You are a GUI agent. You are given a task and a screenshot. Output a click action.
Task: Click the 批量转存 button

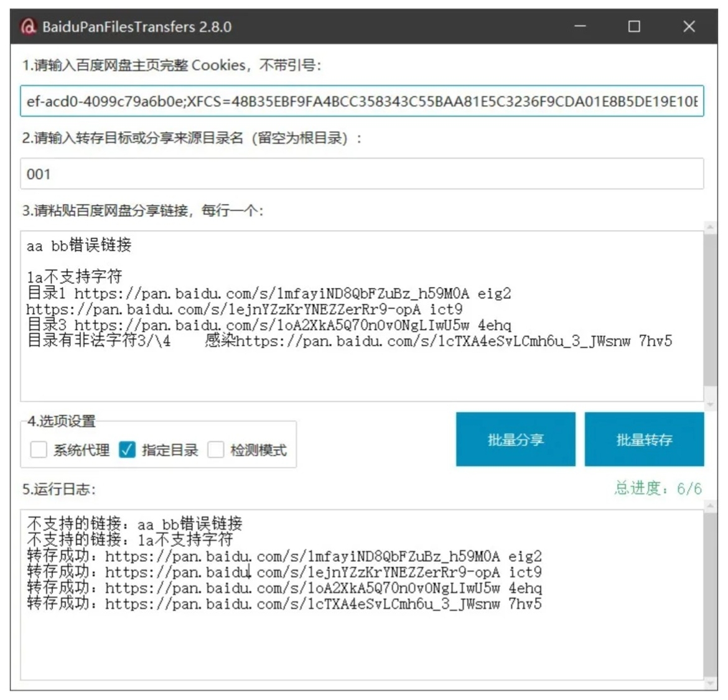point(644,439)
